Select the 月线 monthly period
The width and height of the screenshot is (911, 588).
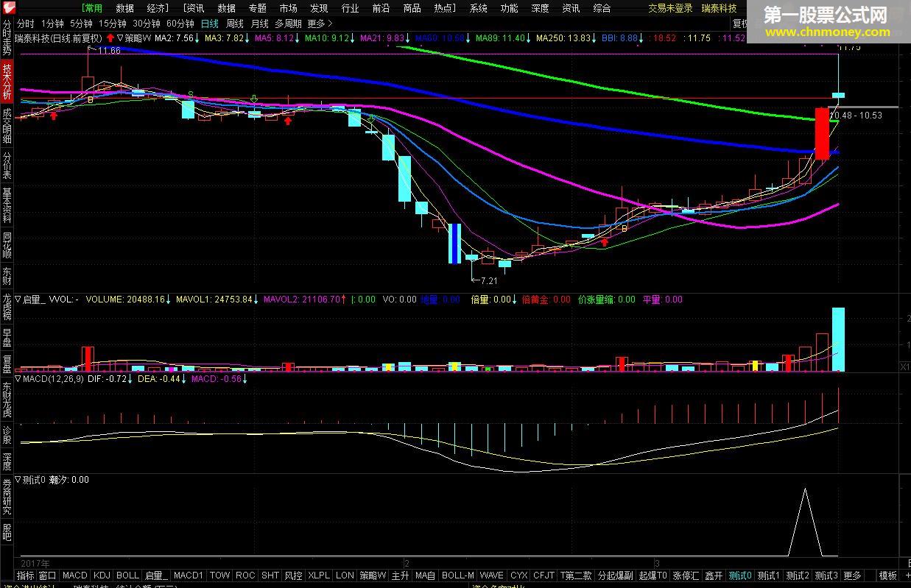coord(259,24)
